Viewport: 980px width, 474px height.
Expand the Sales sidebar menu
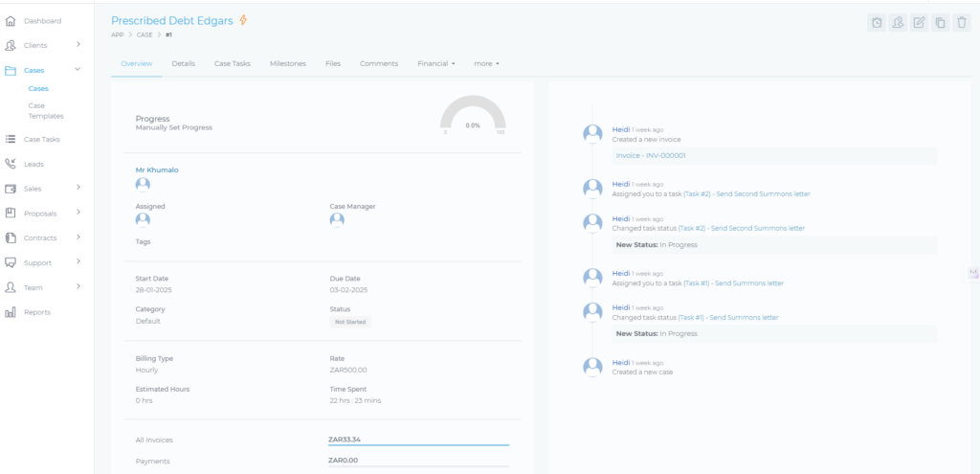tap(78, 188)
